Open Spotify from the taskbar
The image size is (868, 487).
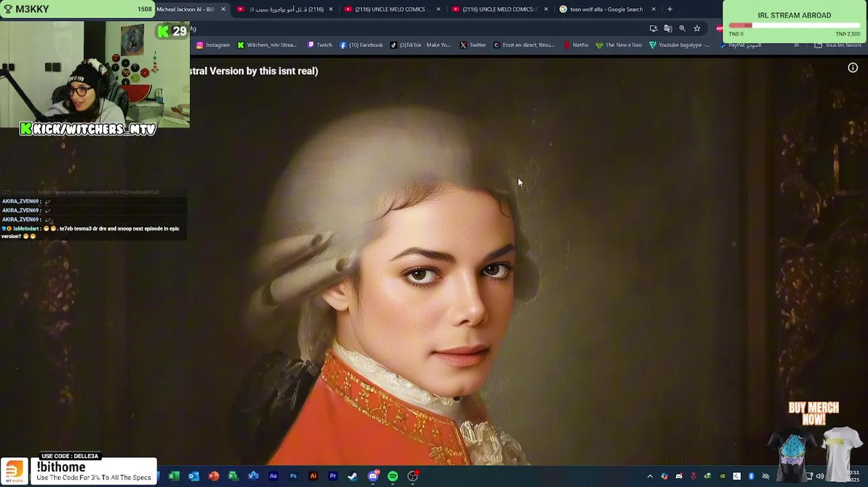click(x=392, y=476)
